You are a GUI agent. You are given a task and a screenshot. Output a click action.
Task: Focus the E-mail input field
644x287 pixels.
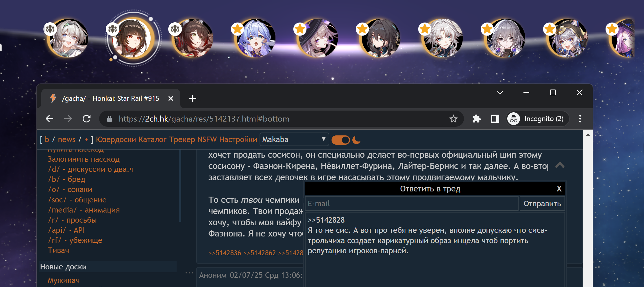point(412,204)
